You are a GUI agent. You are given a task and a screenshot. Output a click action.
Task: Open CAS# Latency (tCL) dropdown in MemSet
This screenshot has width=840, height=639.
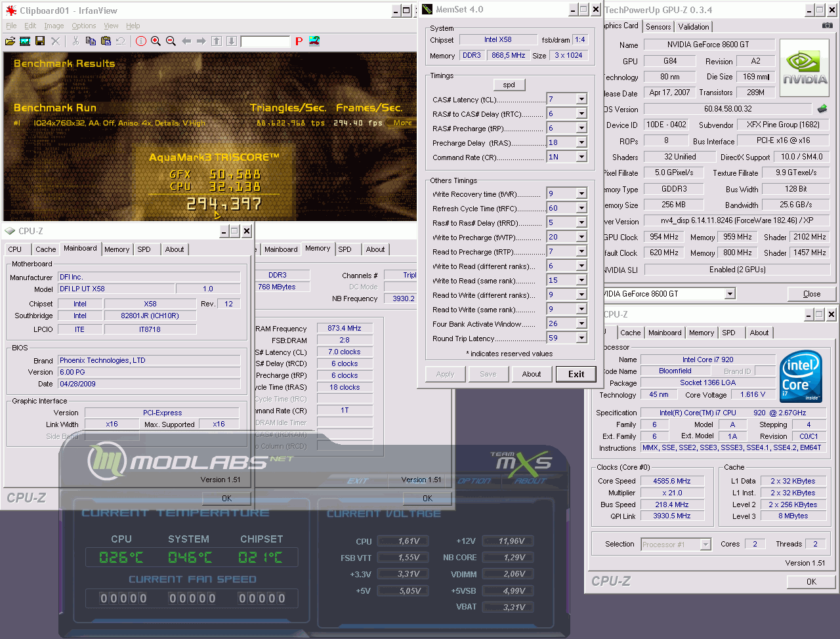(581, 99)
